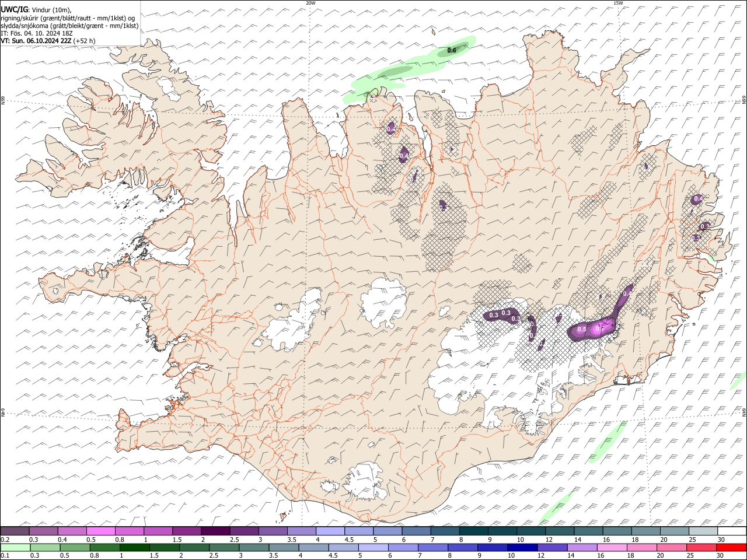Viewport: 747px width, 560px height.
Task: Click the grey-teal 14 snow legend swatch
Action: point(588,531)
